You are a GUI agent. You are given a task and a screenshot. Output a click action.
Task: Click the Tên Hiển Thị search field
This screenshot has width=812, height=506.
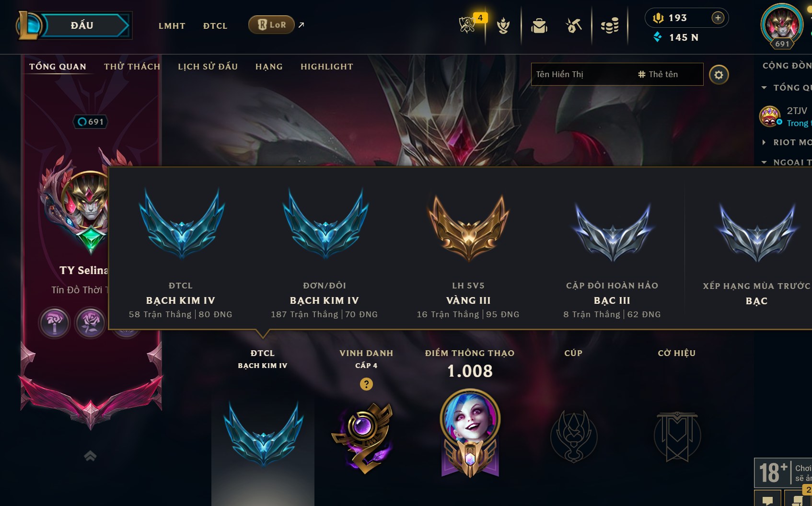pyautogui.click(x=582, y=74)
